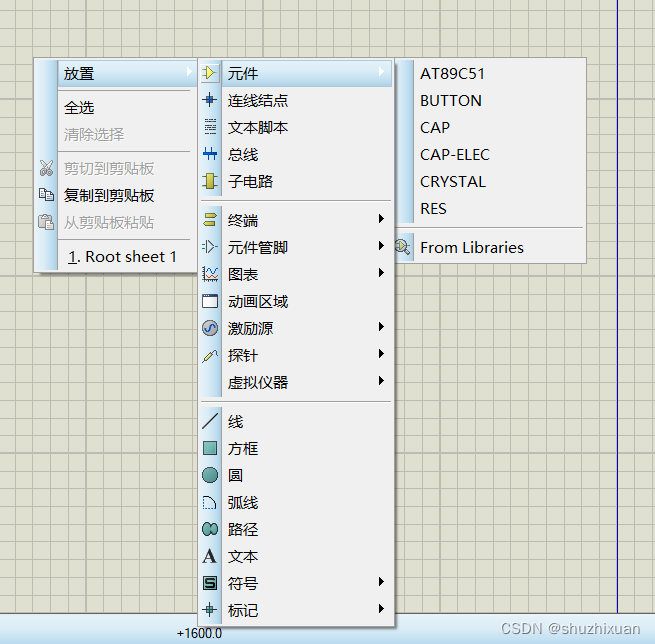Expand the 图表 submenu arrow
This screenshot has height=644, width=655.
click(381, 273)
